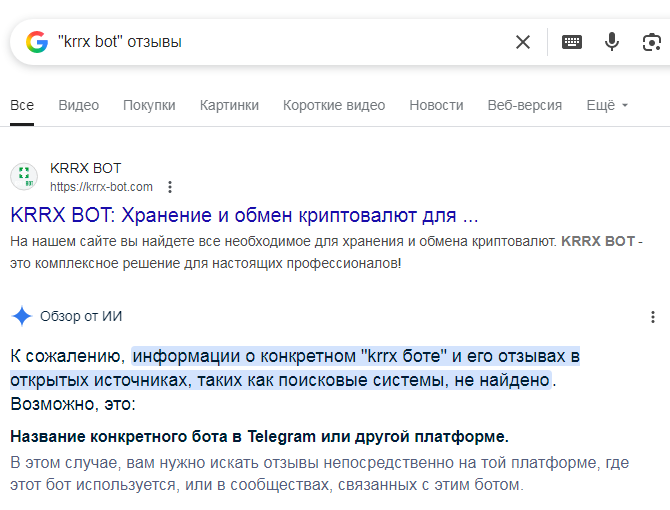Click highlighted text about "krrx боте" not found
This screenshot has width=670, height=510.
(295, 368)
